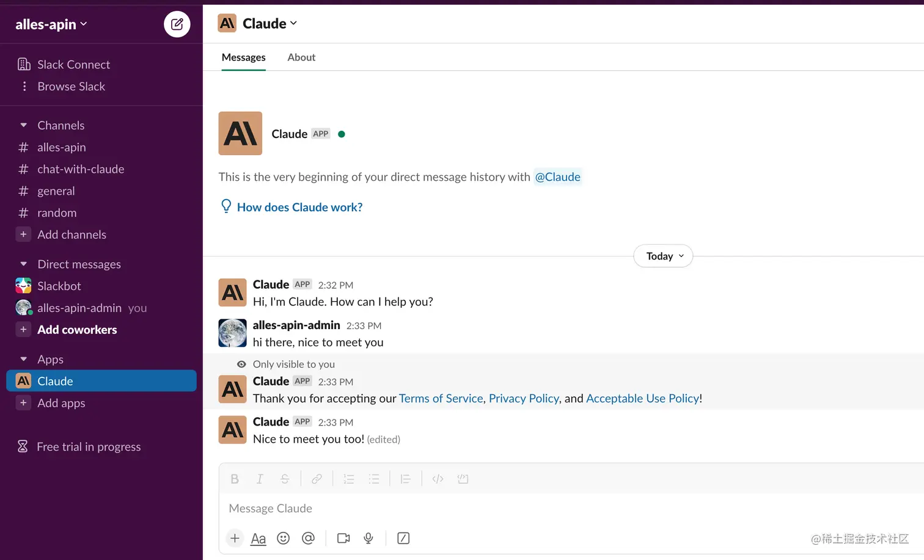This screenshot has height=560, width=924.
Task: Click Free trial in progress
Action: [89, 446]
